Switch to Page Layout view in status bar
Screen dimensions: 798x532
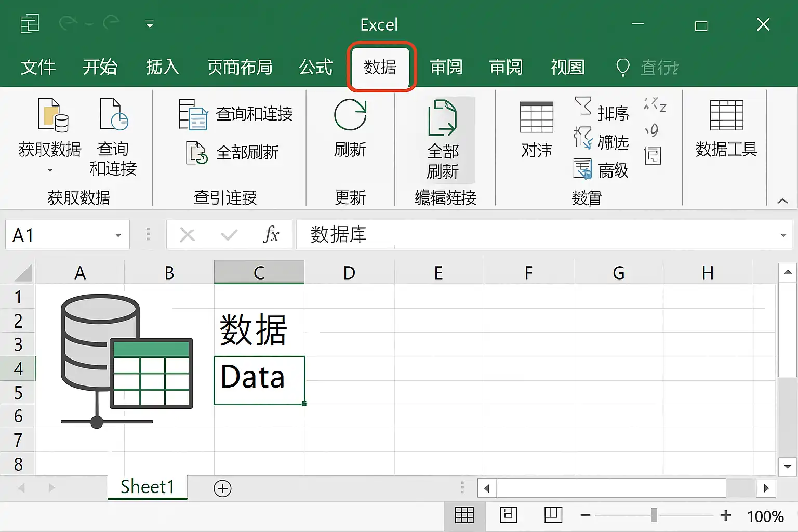(509, 515)
